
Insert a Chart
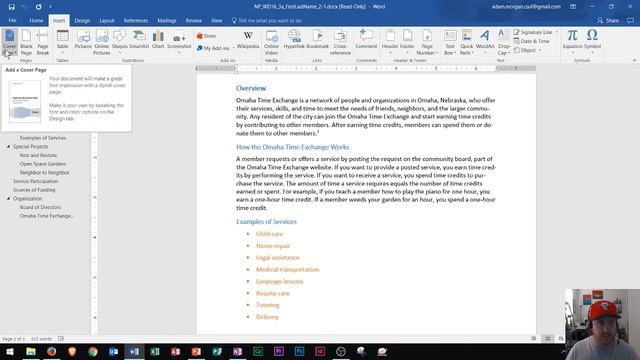pyautogui.click(x=158, y=40)
